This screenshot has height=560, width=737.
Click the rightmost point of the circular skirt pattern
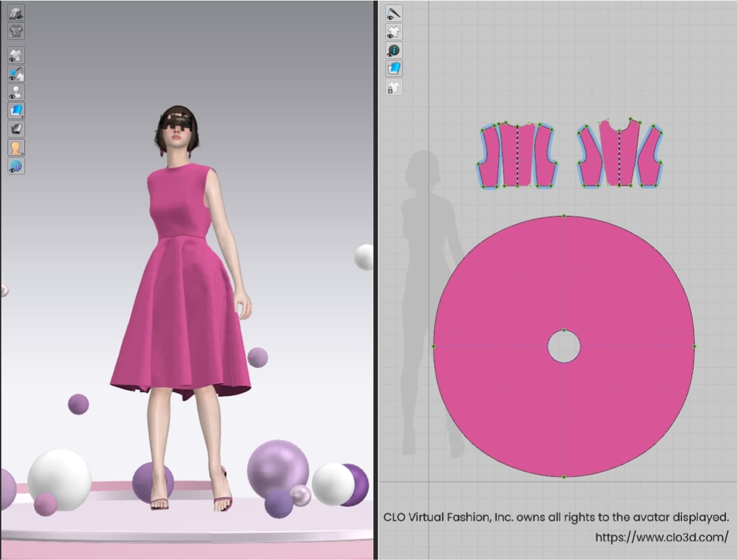(x=694, y=346)
